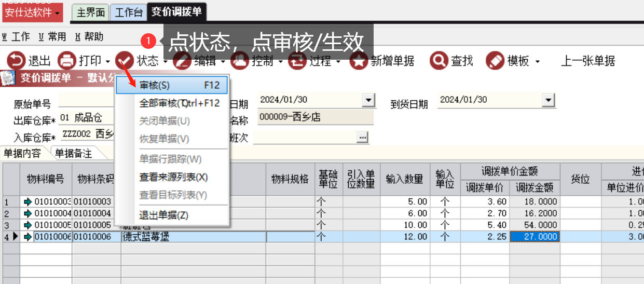Click the 模板 template icon
The image size is (644, 284).
[x=495, y=61]
